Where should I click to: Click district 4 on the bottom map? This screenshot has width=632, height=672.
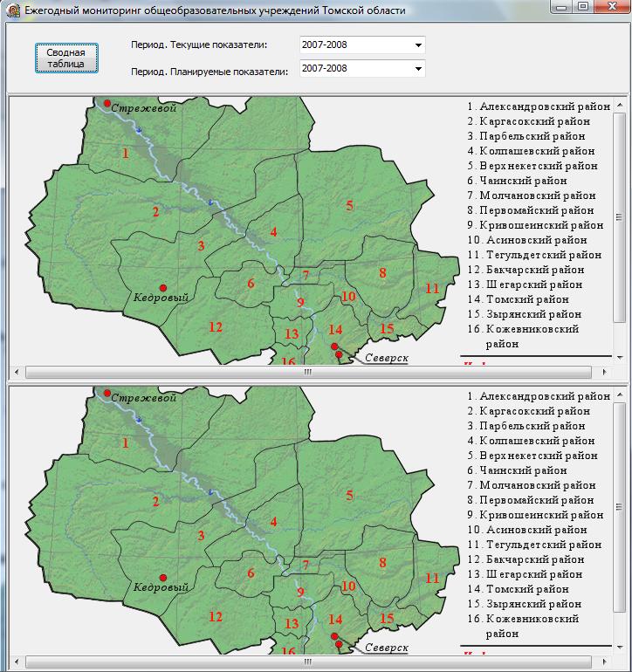coord(273,522)
